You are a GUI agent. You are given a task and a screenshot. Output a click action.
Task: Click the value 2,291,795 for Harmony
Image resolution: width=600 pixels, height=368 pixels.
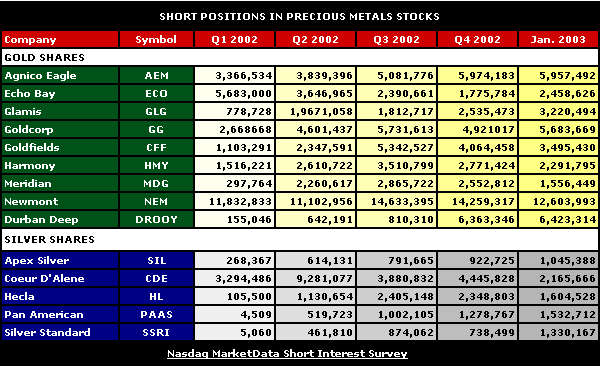click(567, 166)
